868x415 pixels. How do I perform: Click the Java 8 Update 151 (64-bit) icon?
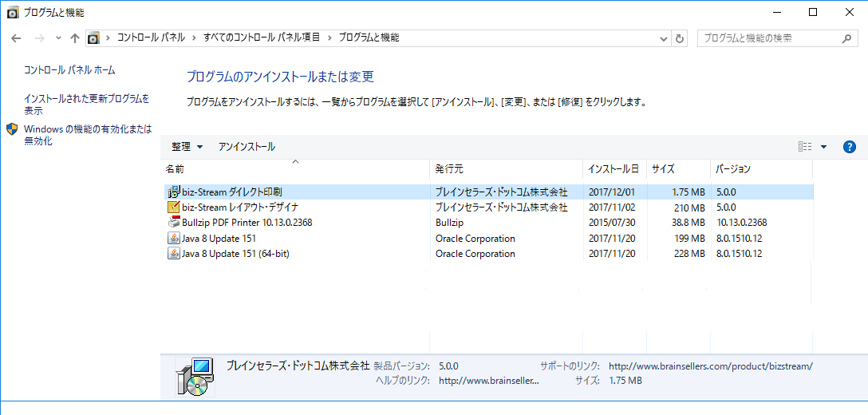(174, 254)
